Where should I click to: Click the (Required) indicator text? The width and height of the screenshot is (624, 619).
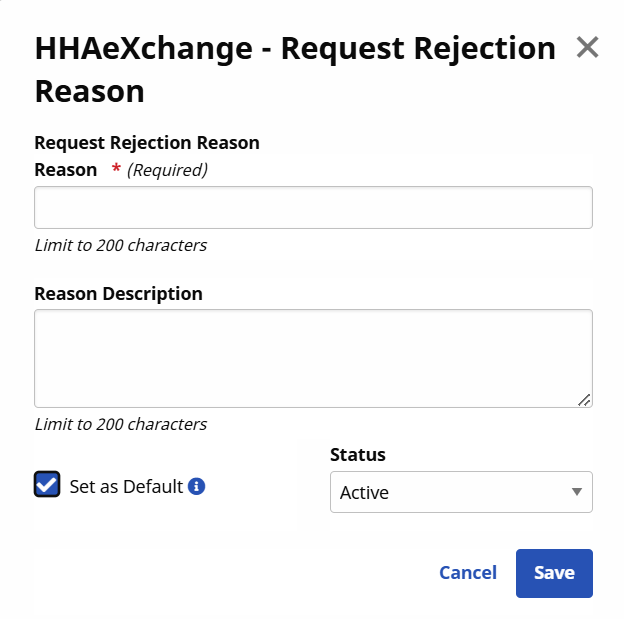(167, 170)
